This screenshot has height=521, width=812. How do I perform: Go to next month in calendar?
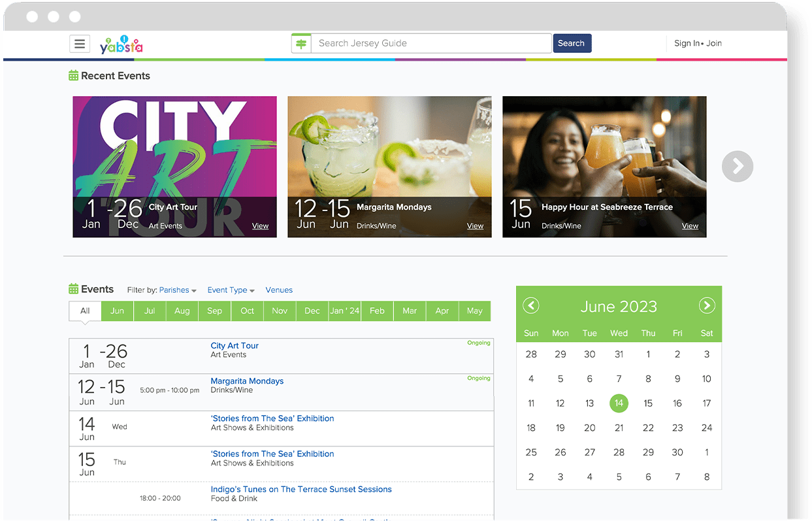tap(706, 306)
